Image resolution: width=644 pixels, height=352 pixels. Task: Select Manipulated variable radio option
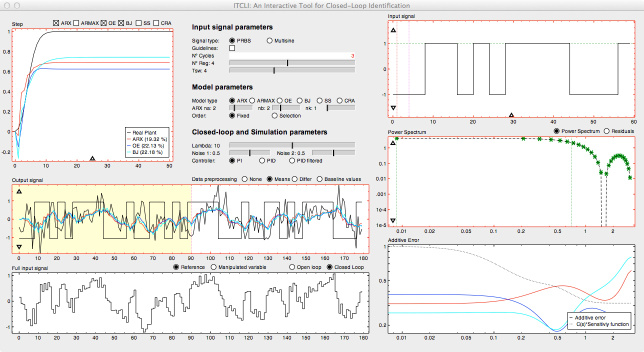coord(213,267)
